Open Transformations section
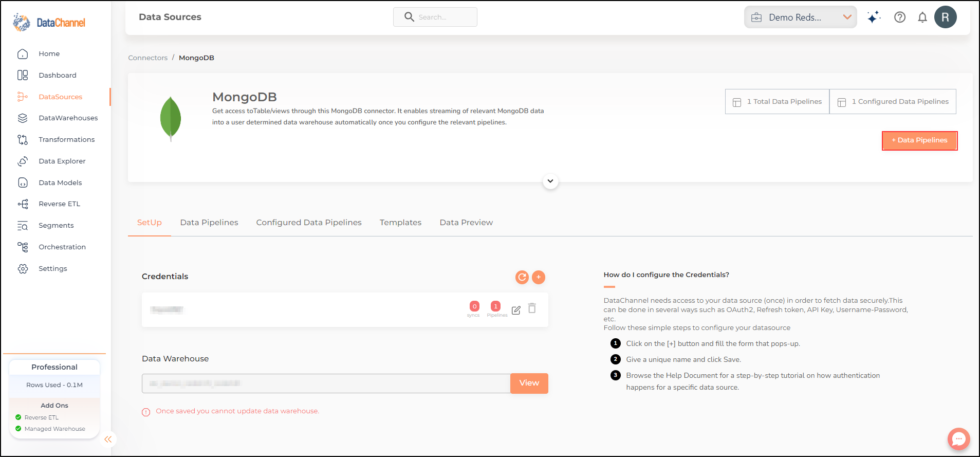This screenshot has height=457, width=980. [67, 139]
